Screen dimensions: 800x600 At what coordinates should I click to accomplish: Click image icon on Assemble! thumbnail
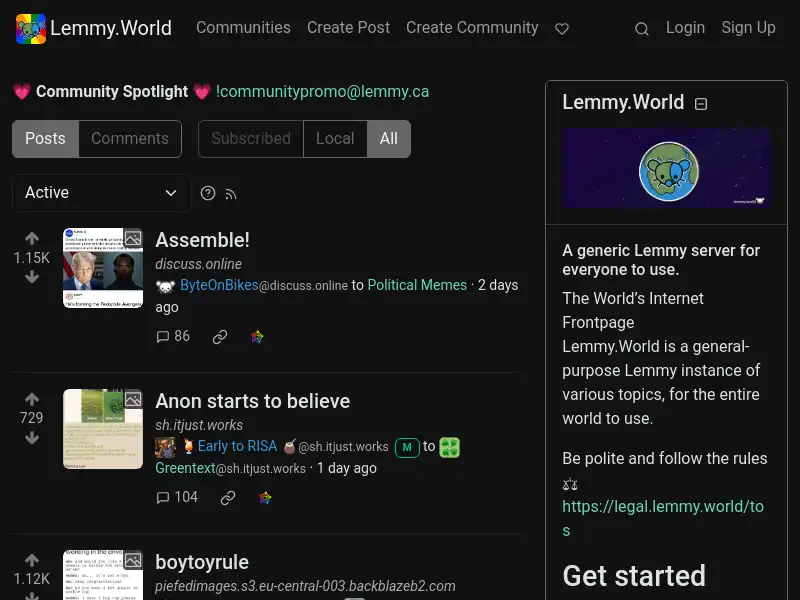pyautogui.click(x=133, y=238)
